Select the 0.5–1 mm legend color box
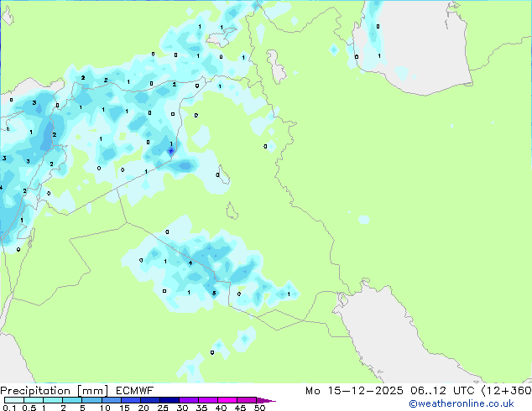Viewport: 532px width, 411px height. coord(34,400)
